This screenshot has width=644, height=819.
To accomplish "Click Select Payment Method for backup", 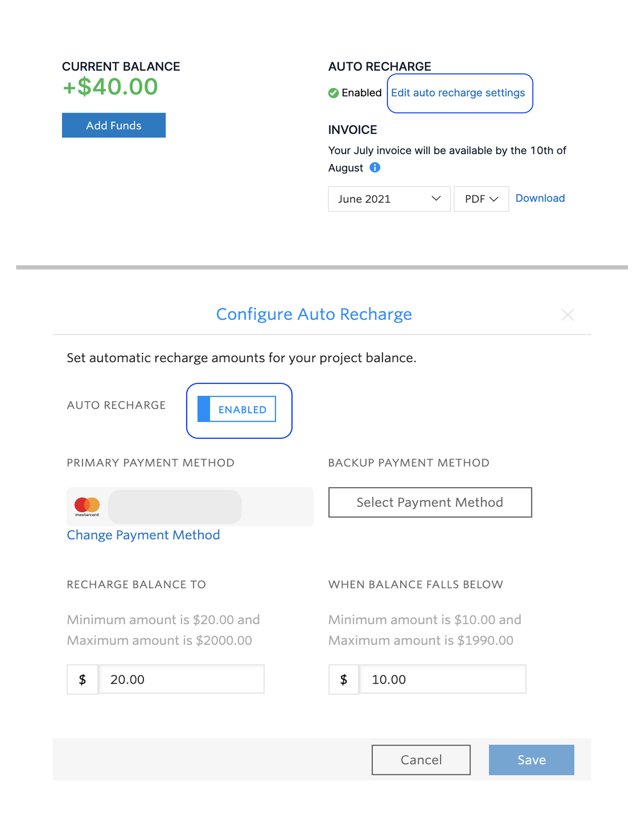I will click(x=430, y=502).
